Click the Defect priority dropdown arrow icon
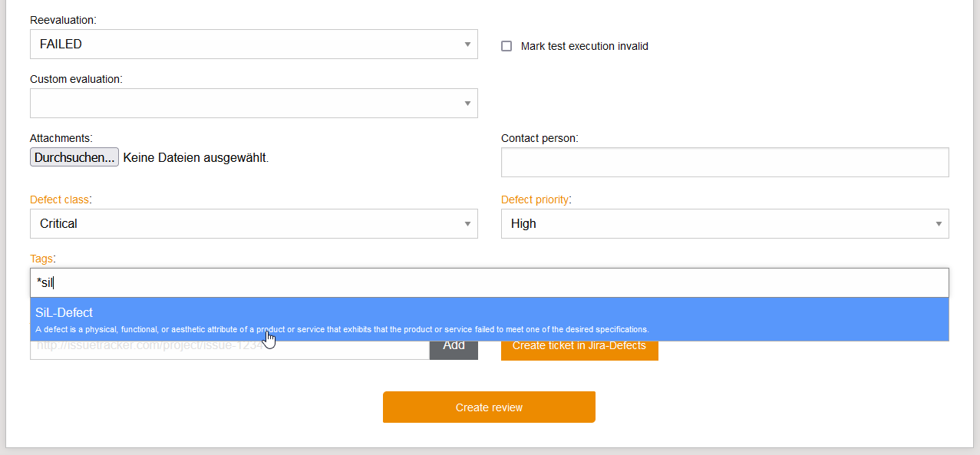 pos(937,223)
